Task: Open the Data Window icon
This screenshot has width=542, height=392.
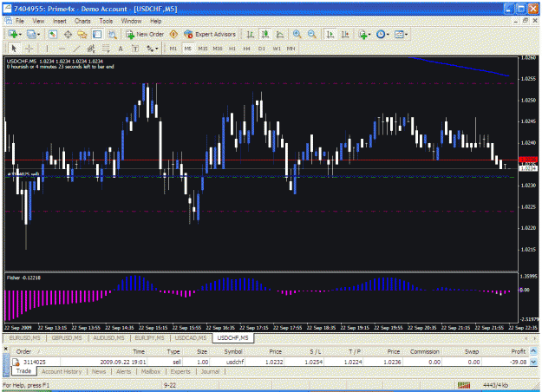Action: pos(68,34)
